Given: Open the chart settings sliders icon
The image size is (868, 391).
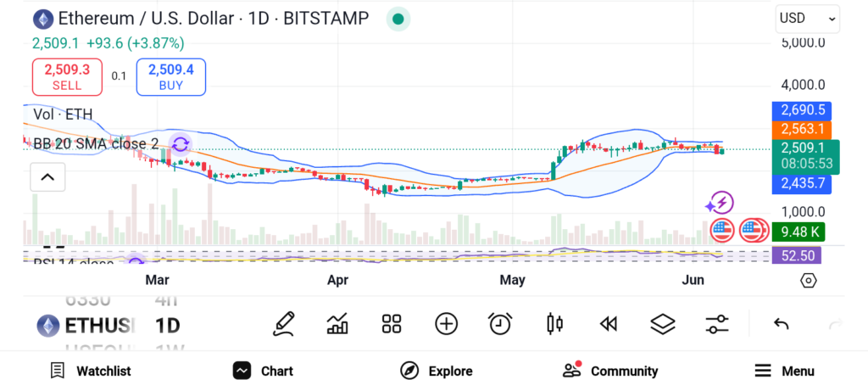Looking at the screenshot, I should [x=717, y=324].
